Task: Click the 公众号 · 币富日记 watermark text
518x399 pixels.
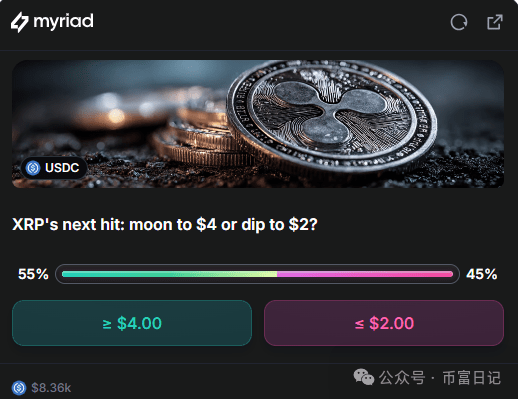Action: tap(440, 378)
